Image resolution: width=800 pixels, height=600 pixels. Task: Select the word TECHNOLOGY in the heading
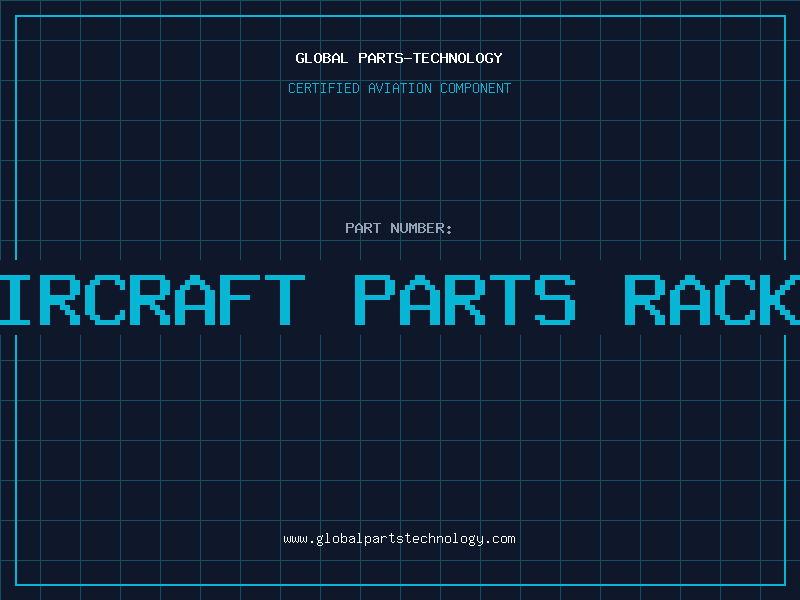(457, 58)
